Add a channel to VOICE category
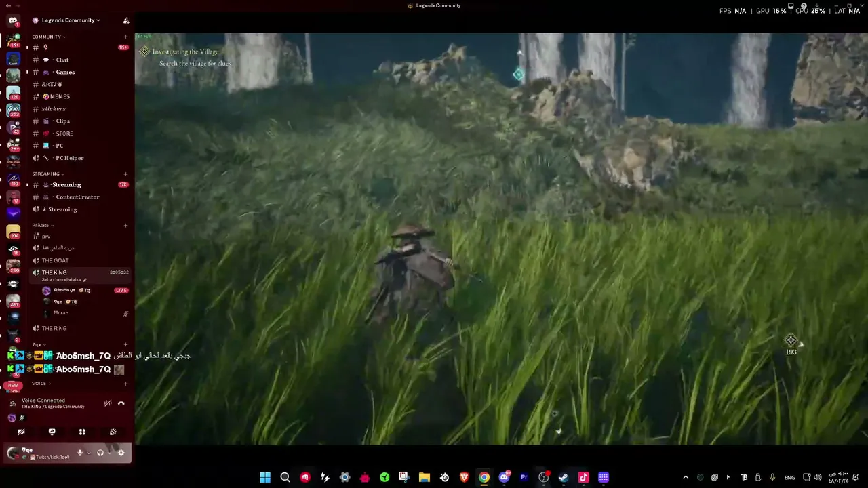 pos(125,384)
